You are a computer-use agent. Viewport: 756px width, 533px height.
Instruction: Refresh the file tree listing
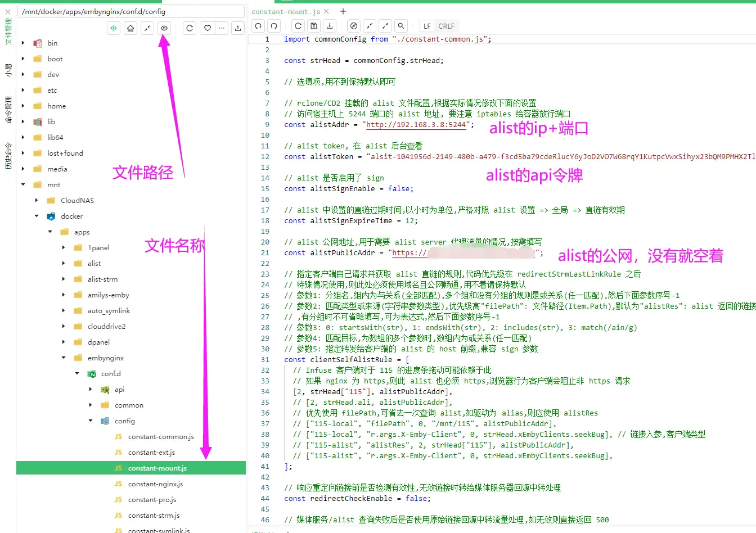click(190, 28)
